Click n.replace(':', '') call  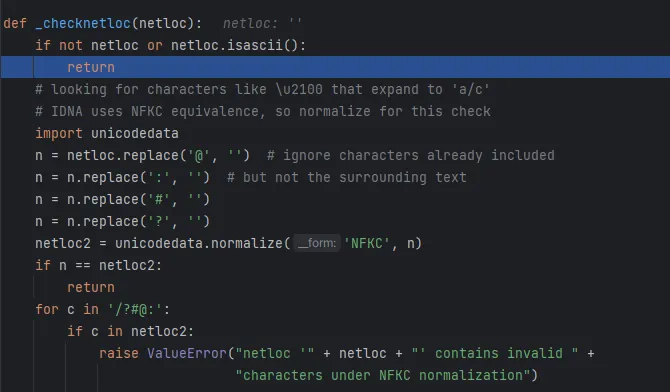138,177
